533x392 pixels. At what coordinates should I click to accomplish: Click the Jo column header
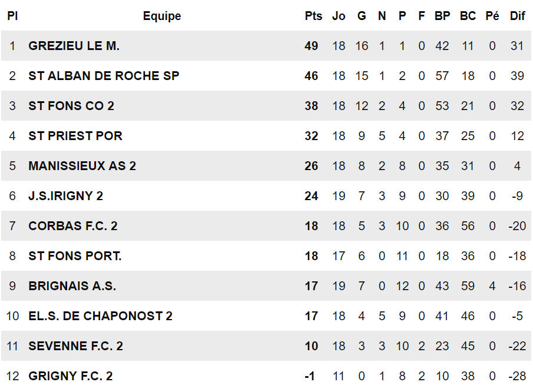point(339,16)
